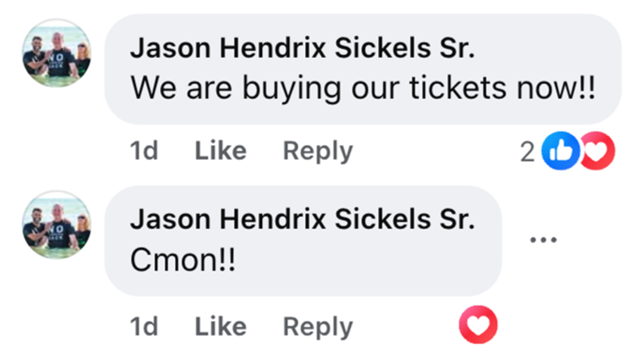The width and height of the screenshot is (644, 356).
Task: Click the 1d timestamp under tickets comment
Action: coord(144,151)
